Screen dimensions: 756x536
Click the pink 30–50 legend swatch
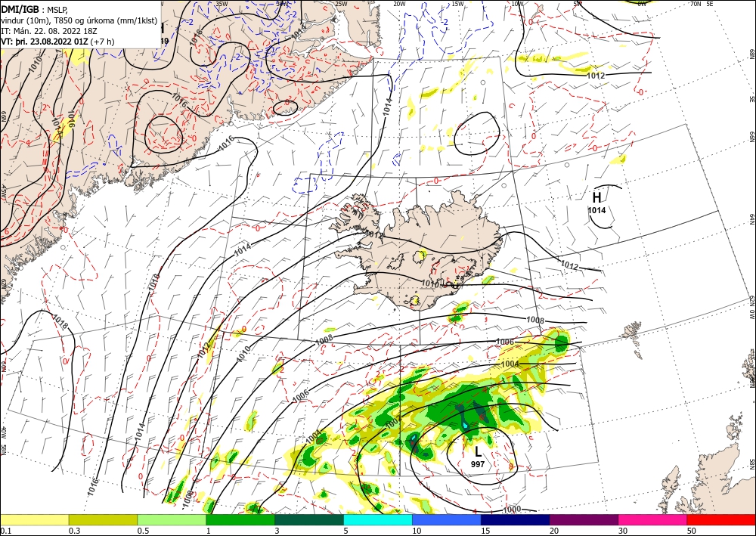point(653,519)
